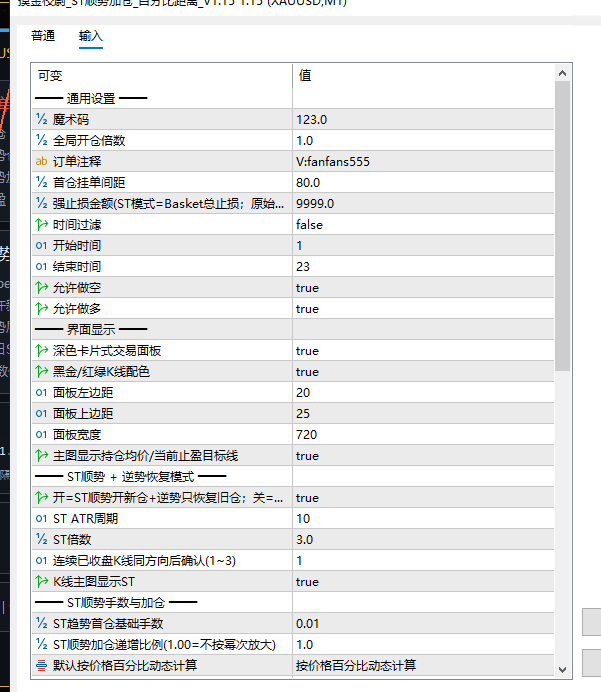The width and height of the screenshot is (601, 692).
Task: Click the type icon beside 强止损金额
Action: click(x=41, y=203)
